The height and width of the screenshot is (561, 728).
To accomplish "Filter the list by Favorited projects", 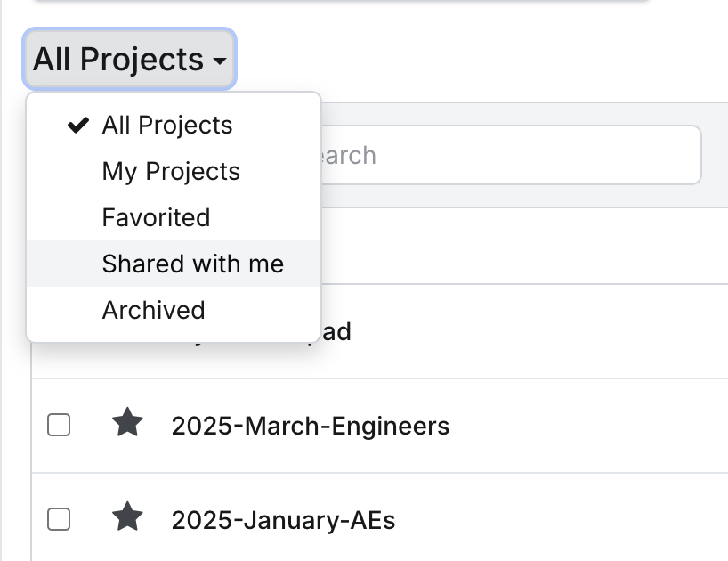I will [x=156, y=217].
